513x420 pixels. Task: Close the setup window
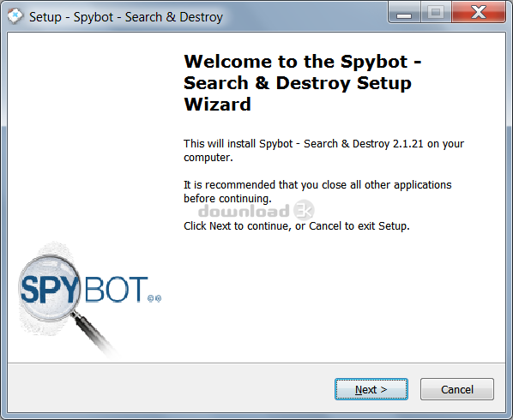tap(479, 12)
